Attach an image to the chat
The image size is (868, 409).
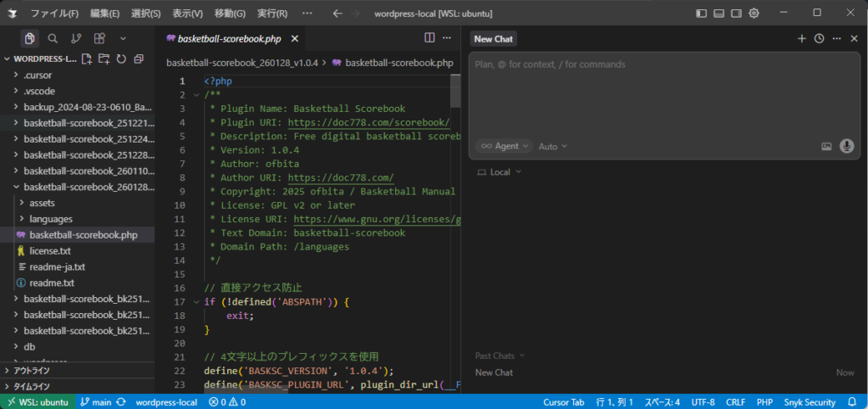point(826,146)
